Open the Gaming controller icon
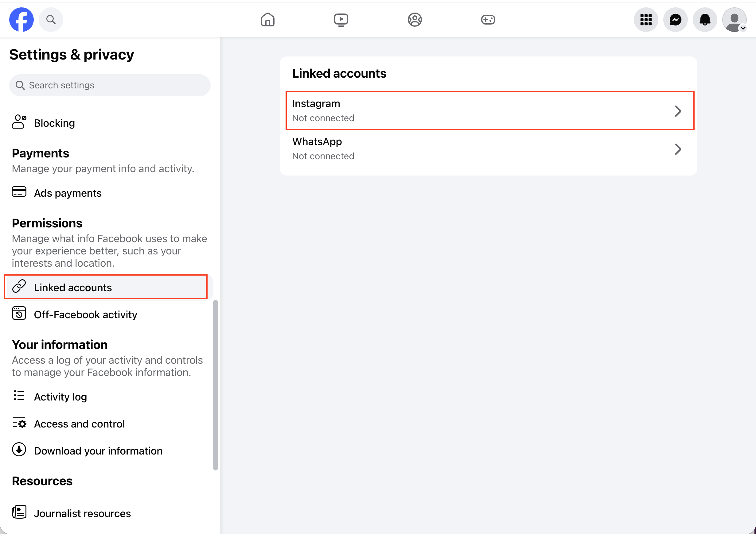The height and width of the screenshot is (534, 756). (x=488, y=20)
